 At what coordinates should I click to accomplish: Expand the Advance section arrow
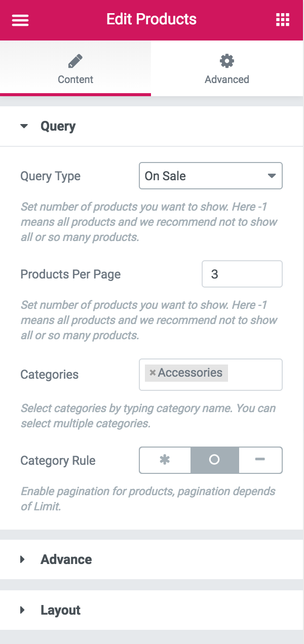(22, 559)
